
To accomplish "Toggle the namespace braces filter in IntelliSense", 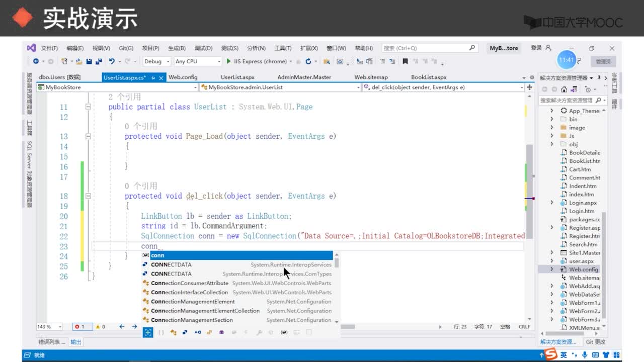I will 161,332.
